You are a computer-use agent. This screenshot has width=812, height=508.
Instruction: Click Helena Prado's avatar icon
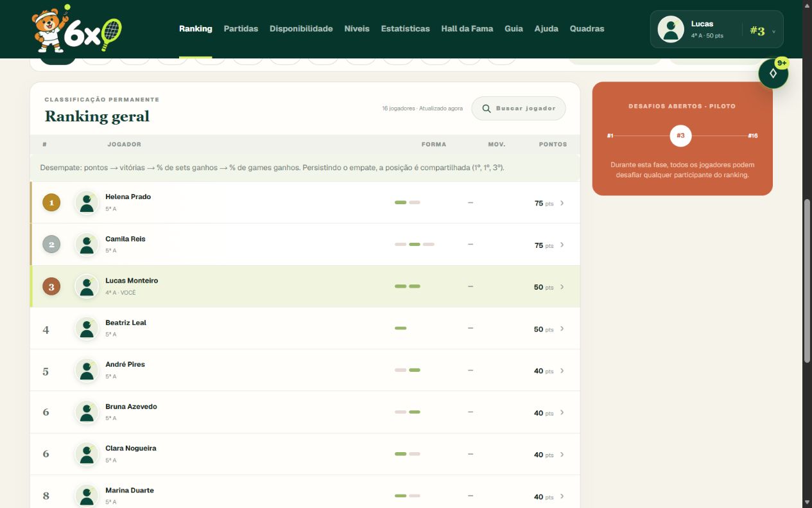[x=87, y=202]
